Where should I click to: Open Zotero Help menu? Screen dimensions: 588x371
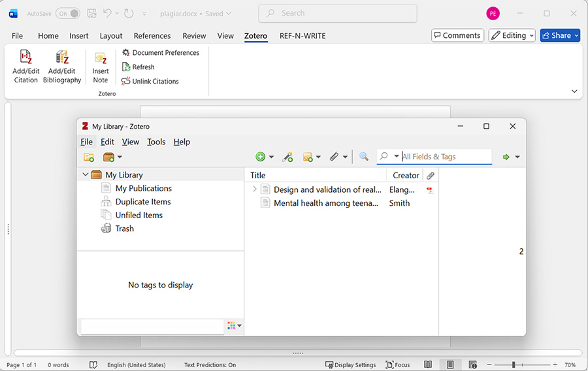pos(182,142)
